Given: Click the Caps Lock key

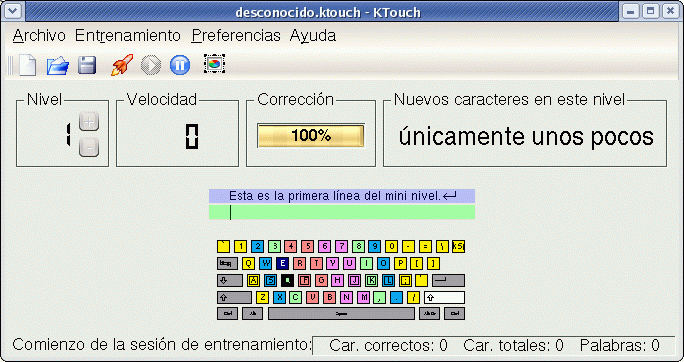Looking at the screenshot, I should click(x=229, y=280).
